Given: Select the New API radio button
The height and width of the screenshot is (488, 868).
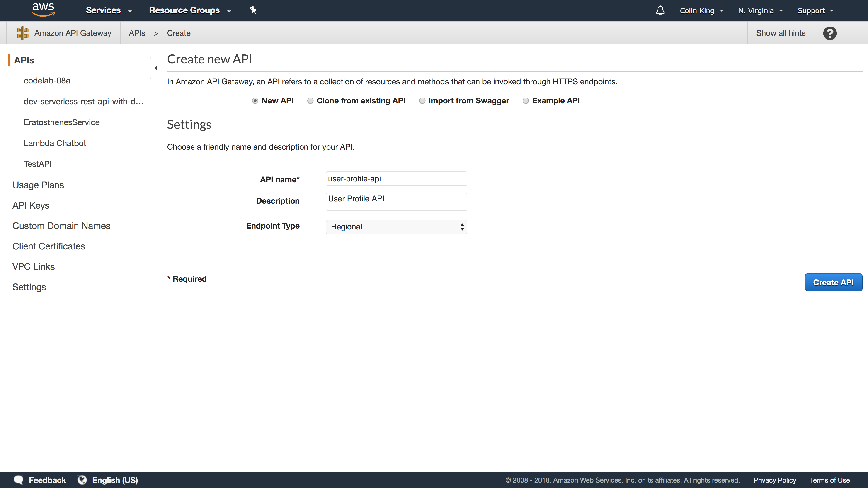Looking at the screenshot, I should [x=255, y=101].
